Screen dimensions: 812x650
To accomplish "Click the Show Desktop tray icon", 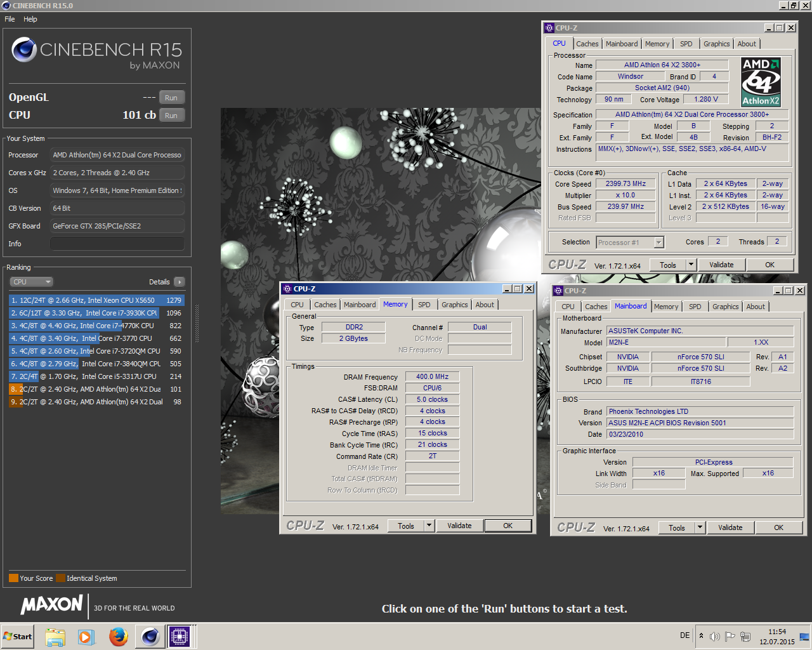I will click(804, 637).
